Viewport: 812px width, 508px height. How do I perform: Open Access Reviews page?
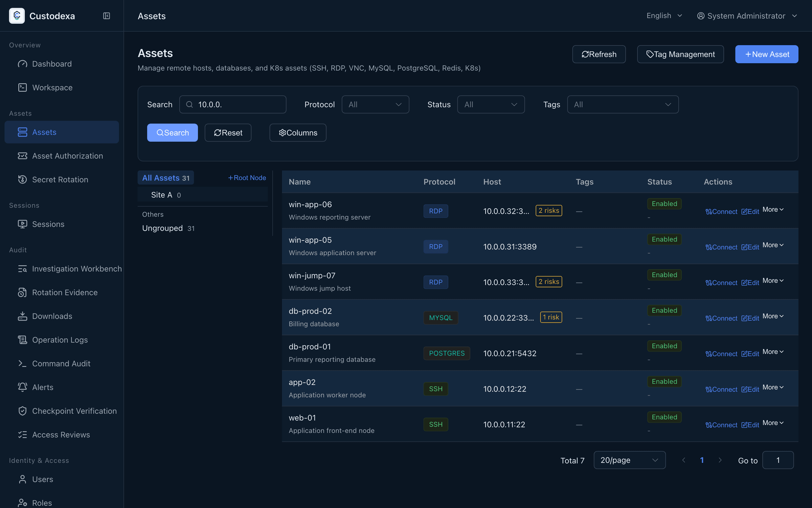(62, 435)
